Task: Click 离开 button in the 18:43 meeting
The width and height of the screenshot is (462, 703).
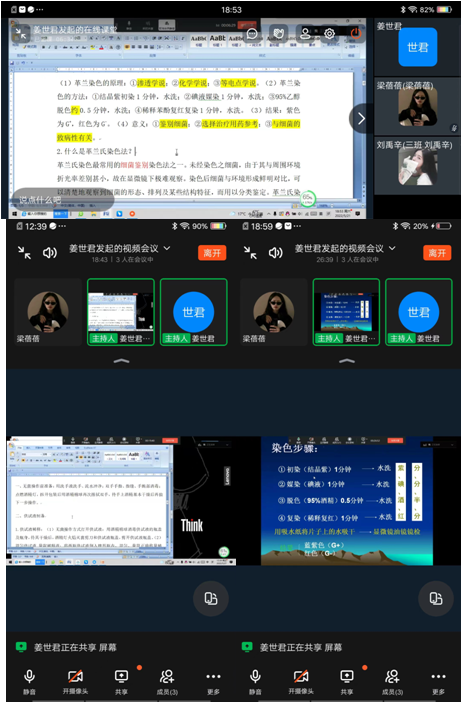Action: tap(212, 253)
